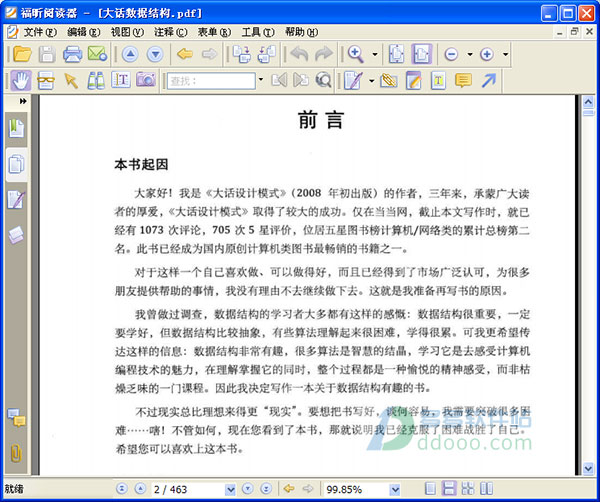Open the zoom tool dropdown arrow
The image size is (600, 502).
point(375,54)
